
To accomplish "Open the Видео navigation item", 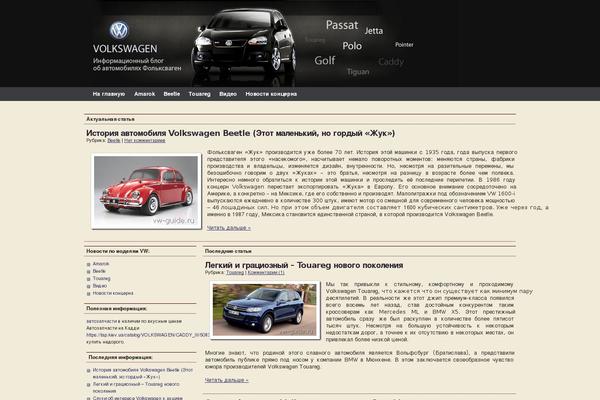I will (x=228, y=94).
